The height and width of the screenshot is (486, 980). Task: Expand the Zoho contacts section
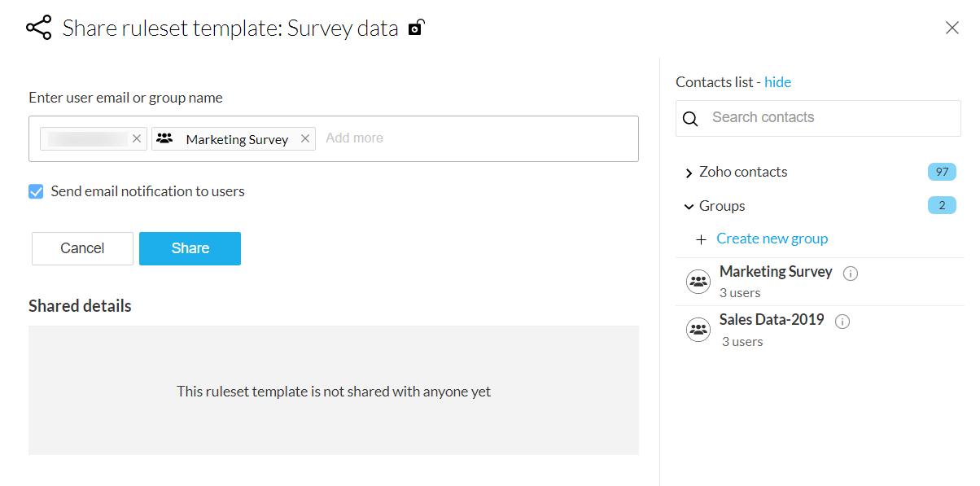(689, 173)
